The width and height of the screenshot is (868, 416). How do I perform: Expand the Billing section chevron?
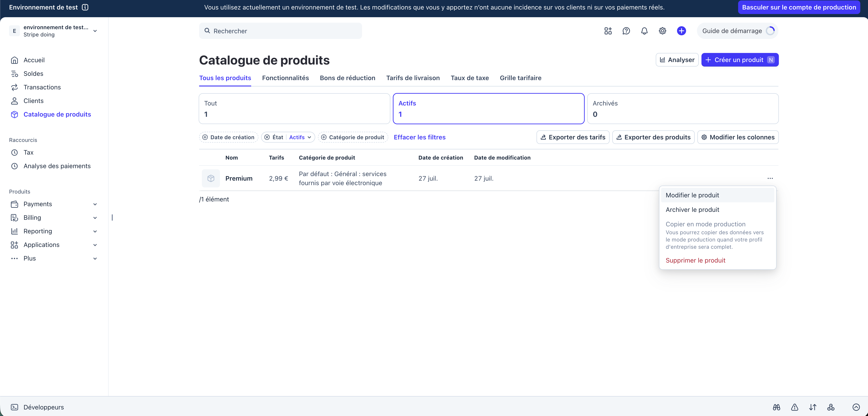[95, 218]
